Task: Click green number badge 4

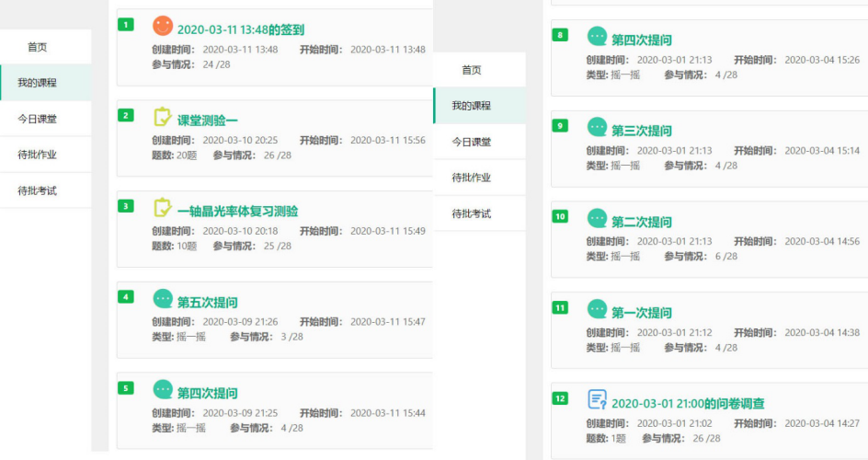Action: (x=126, y=297)
